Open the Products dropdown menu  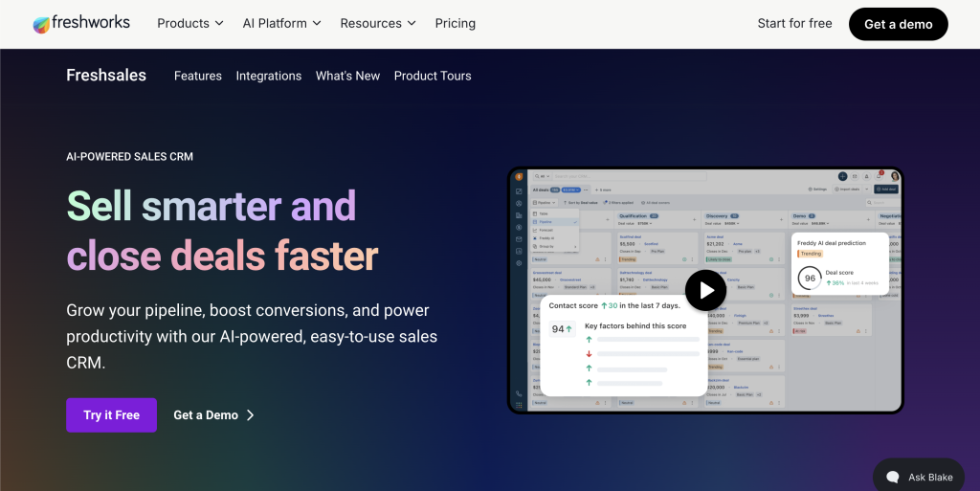click(190, 24)
